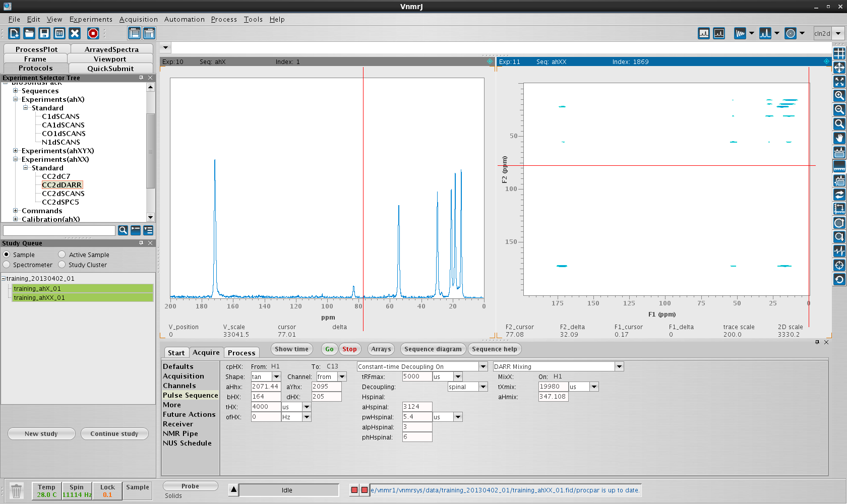Click the save floppy disk icon
Screen dimensions: 847x504
click(44, 33)
